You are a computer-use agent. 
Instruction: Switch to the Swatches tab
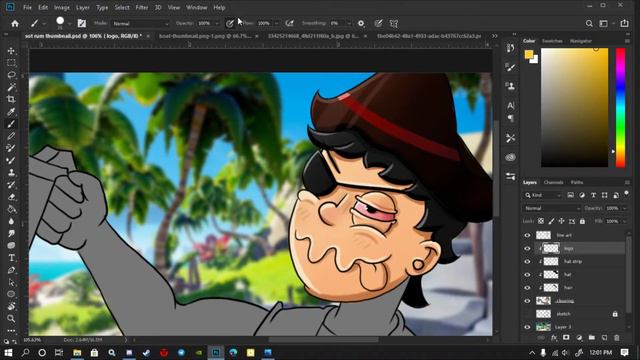click(552, 41)
